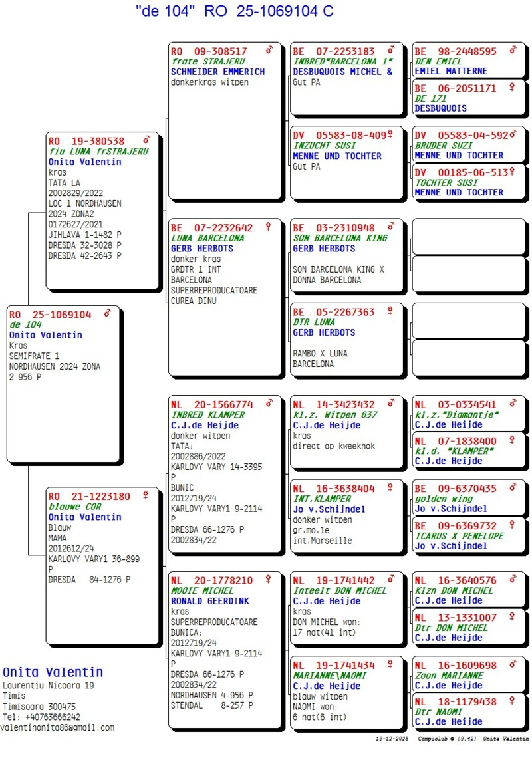
Task: Click the male symbol next to BE 98-2448595
Action: 513,51
